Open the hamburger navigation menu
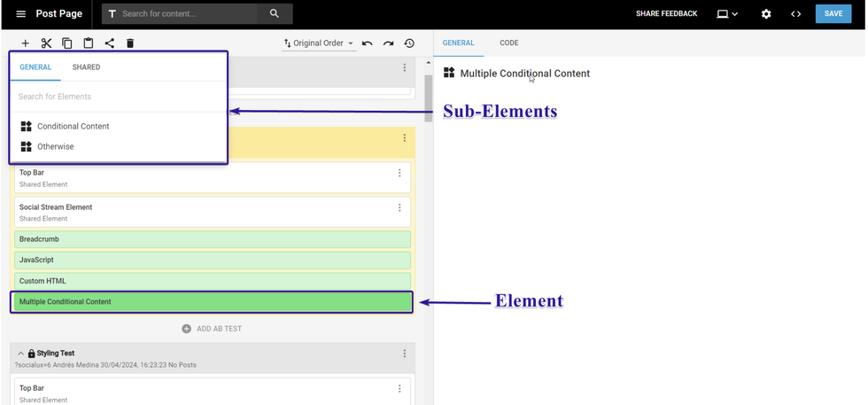 21,14
